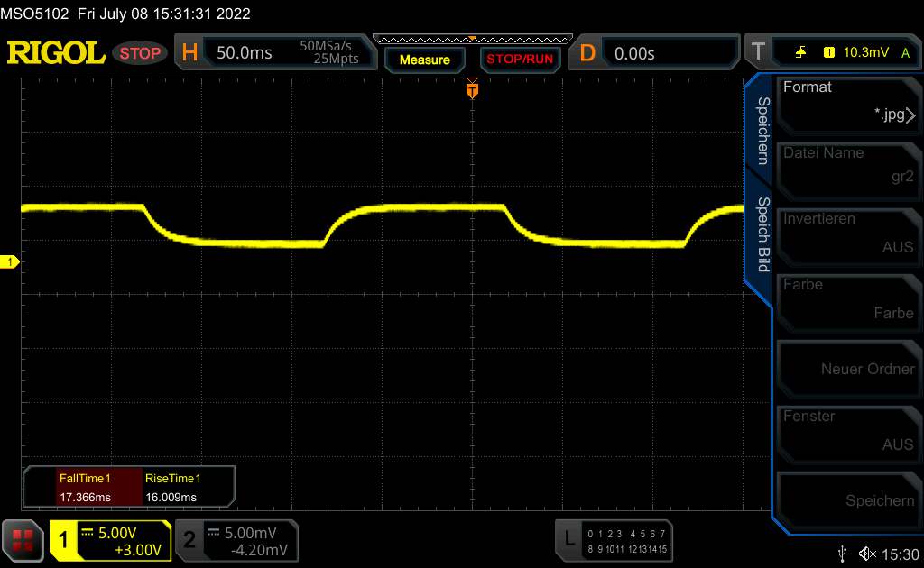Open channel 2 5.00mV scale settings
Image resolution: width=924 pixels, height=568 pixels.
point(251,533)
